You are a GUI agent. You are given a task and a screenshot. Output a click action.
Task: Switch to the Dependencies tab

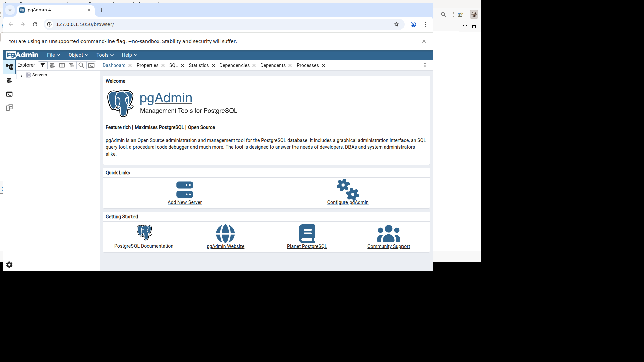(x=234, y=65)
